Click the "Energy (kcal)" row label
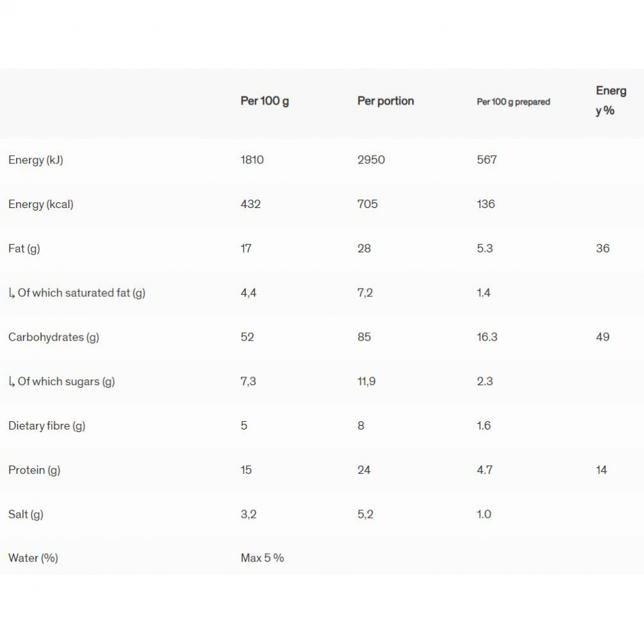The image size is (644, 644). tap(41, 204)
